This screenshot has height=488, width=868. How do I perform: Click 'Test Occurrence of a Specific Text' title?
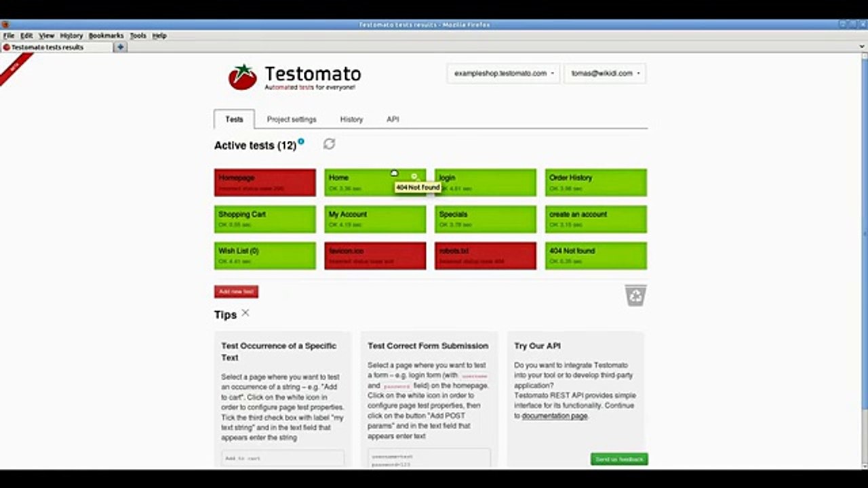tap(279, 351)
